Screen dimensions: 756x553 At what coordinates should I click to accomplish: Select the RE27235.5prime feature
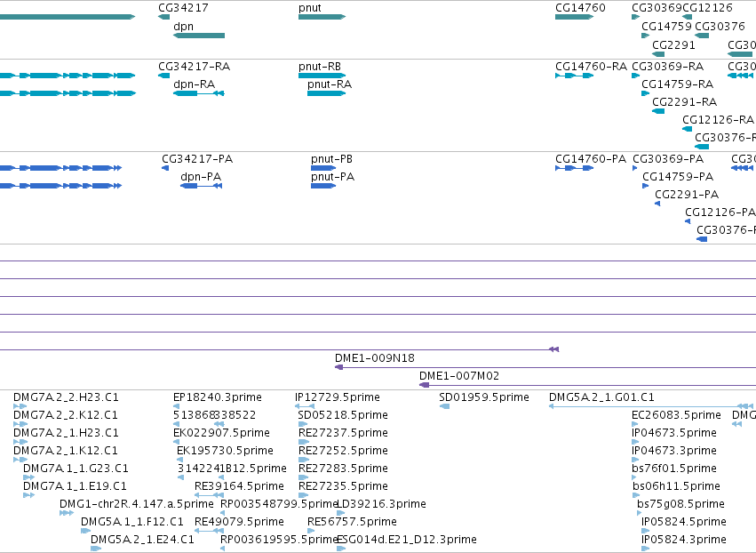303,495
